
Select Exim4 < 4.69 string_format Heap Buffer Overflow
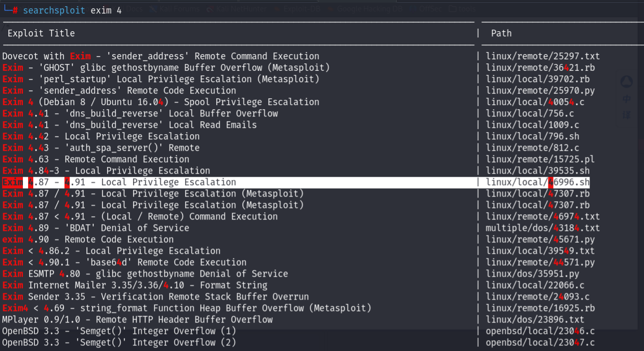pyautogui.click(x=187, y=308)
